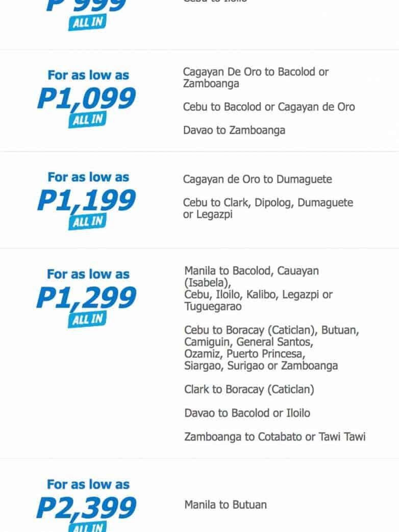The height and width of the screenshot is (532, 399).
Task: Click the ALL IN badge under P1,099
Action: coord(87,120)
